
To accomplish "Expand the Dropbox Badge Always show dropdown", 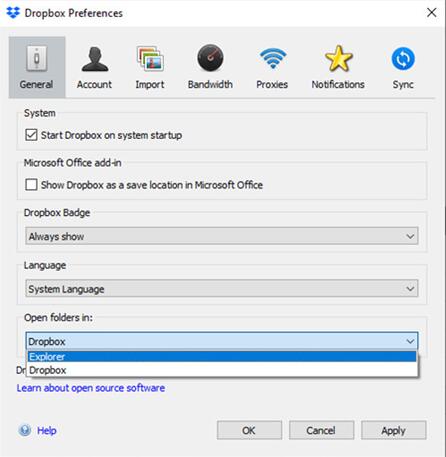I will (222, 236).
